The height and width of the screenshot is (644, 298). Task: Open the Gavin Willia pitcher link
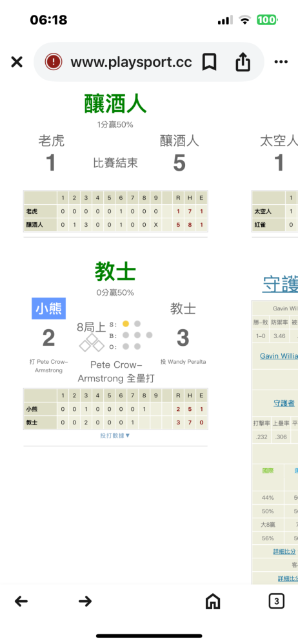[x=279, y=355]
